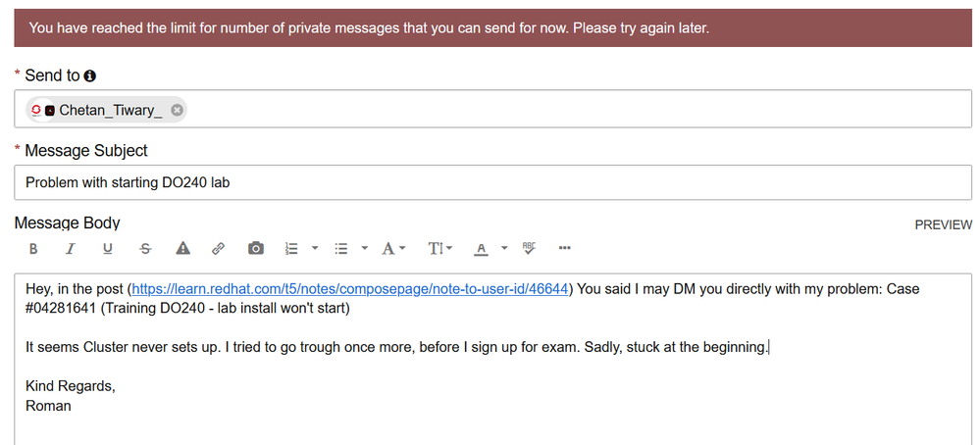
Task: Switch to PREVIEW tab
Action: [943, 224]
